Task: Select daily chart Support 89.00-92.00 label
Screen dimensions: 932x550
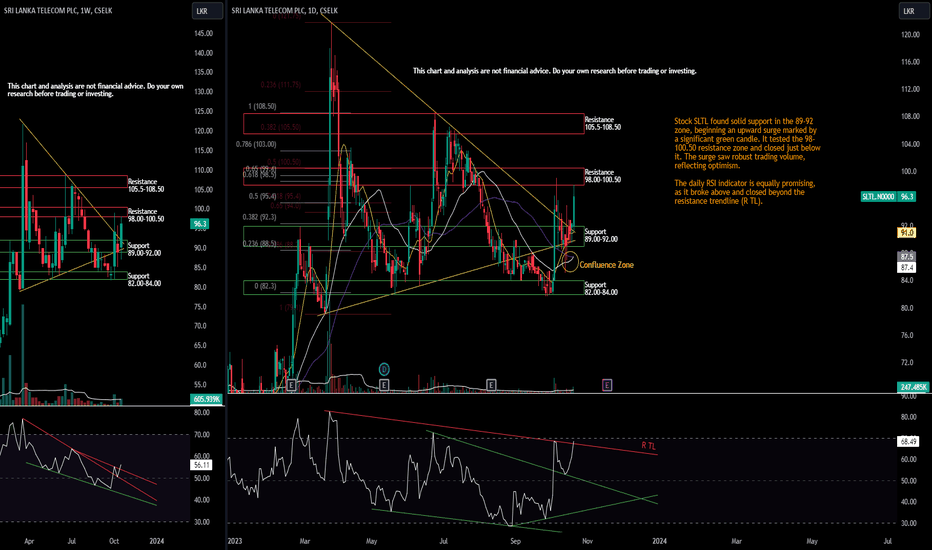Action: tap(601, 235)
